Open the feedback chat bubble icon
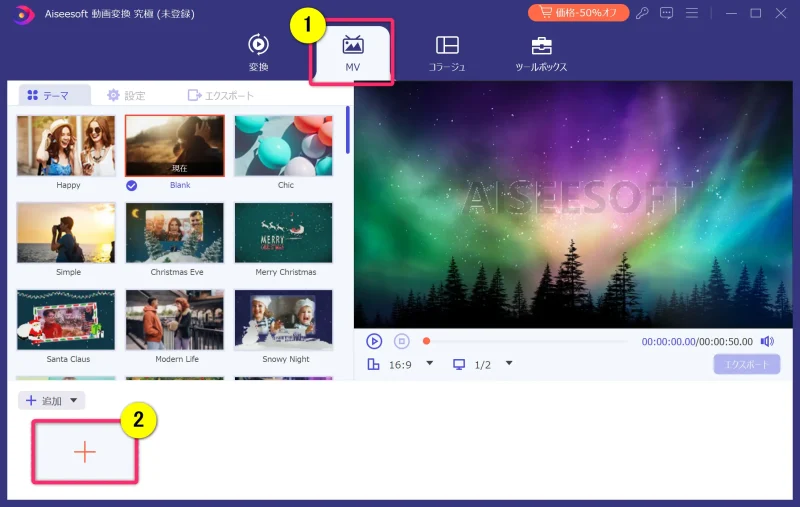Screen dimensions: 800x507 tap(666, 13)
